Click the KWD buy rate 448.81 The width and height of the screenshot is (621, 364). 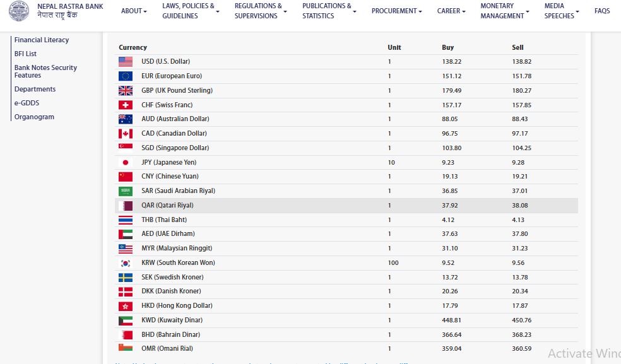(x=451, y=320)
